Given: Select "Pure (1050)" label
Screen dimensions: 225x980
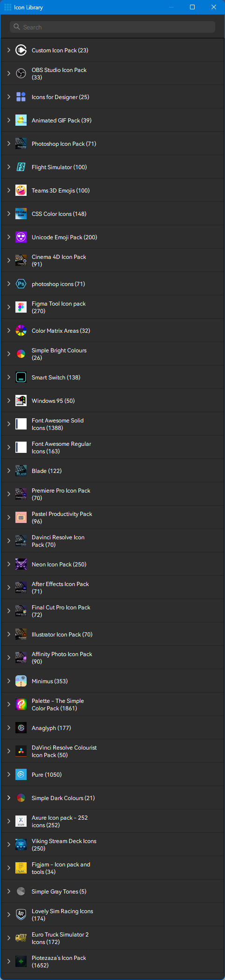Looking at the screenshot, I should 47,774.
